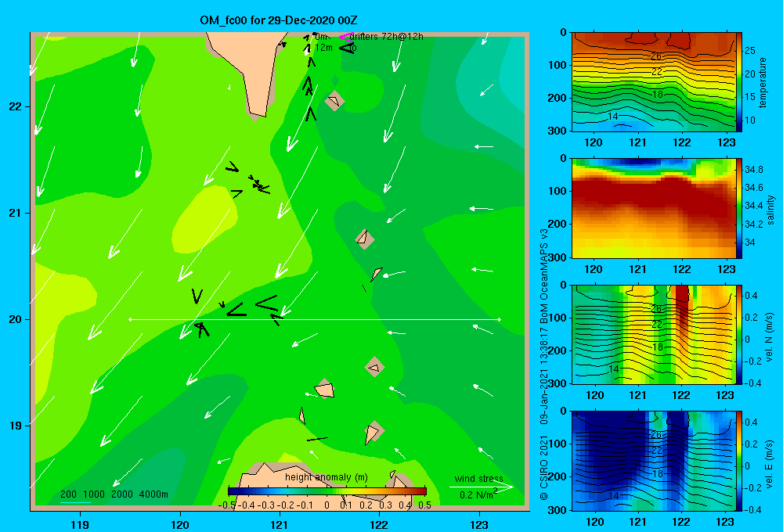Click the southern tip of Taiwan landmass

coord(257,113)
